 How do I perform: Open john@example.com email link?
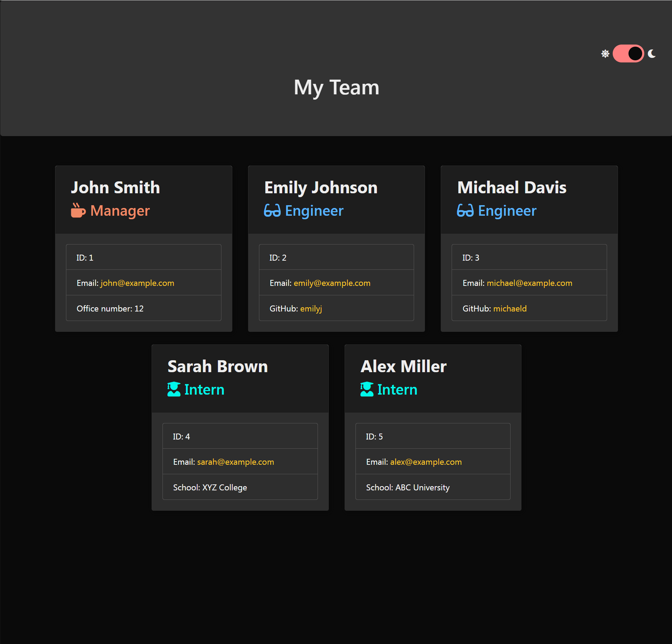coord(138,283)
